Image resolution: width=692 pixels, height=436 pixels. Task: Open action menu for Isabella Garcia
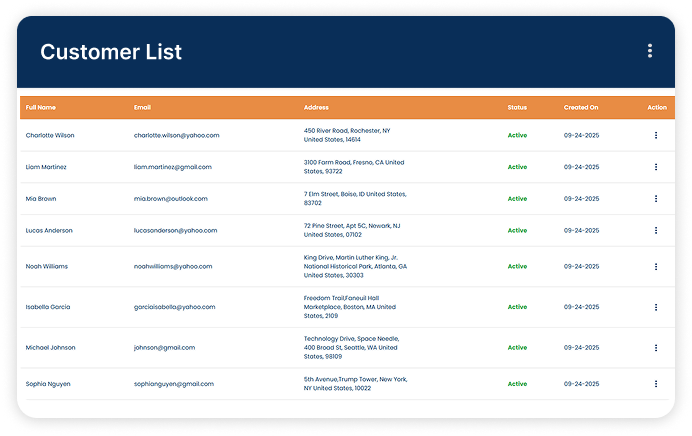pos(656,307)
